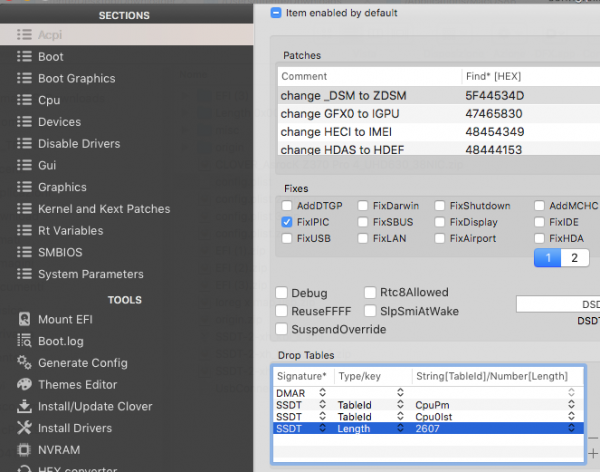Open Install Drivers tool icon
This screenshot has height=472, width=600.
25,429
